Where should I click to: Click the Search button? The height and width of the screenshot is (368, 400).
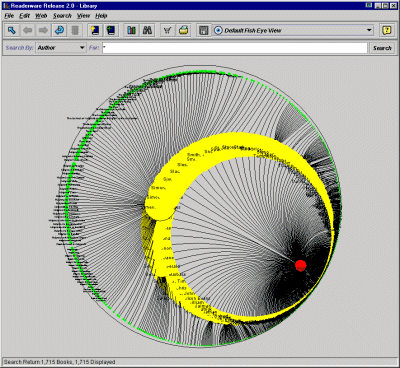(382, 48)
